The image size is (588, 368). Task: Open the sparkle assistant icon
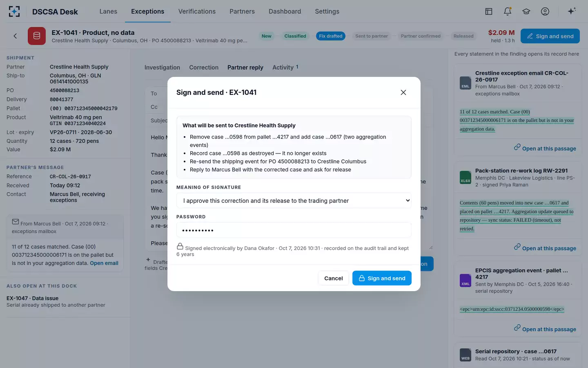[572, 11]
